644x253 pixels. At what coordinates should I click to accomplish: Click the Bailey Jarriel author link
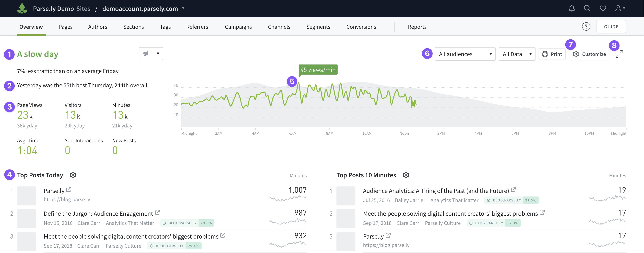point(410,200)
